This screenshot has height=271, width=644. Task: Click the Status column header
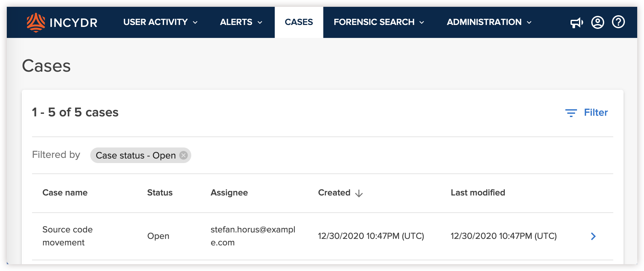point(160,193)
